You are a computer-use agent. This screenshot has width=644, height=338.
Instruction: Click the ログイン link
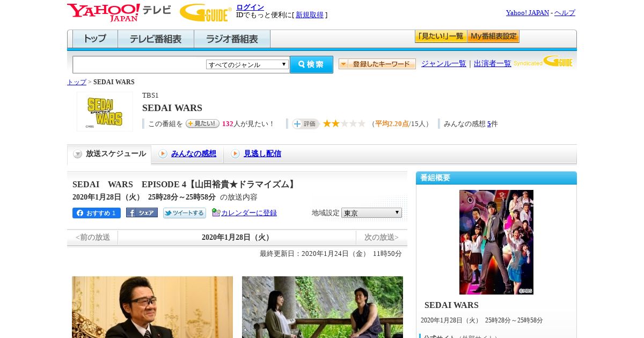[x=250, y=7]
